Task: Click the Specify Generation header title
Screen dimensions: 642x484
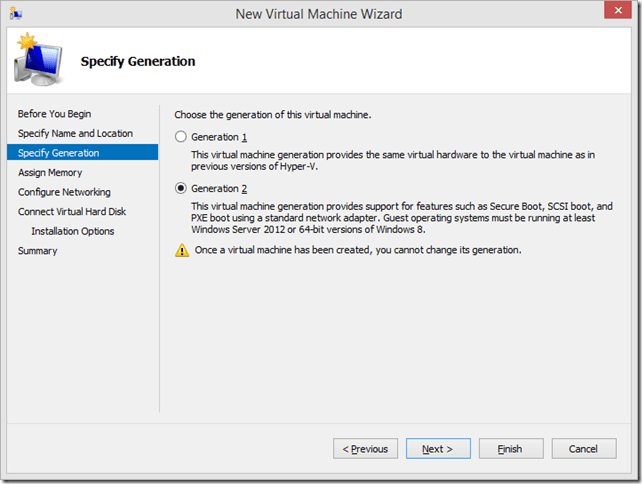Action: pos(138,61)
